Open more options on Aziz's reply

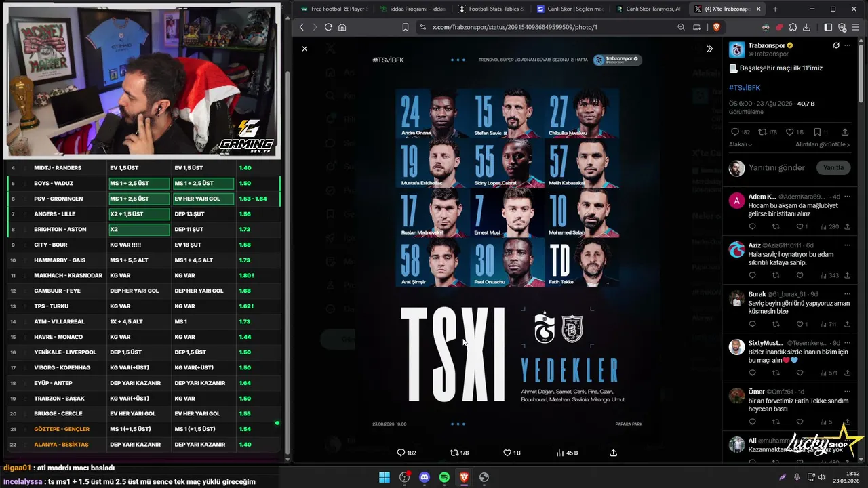click(x=847, y=245)
